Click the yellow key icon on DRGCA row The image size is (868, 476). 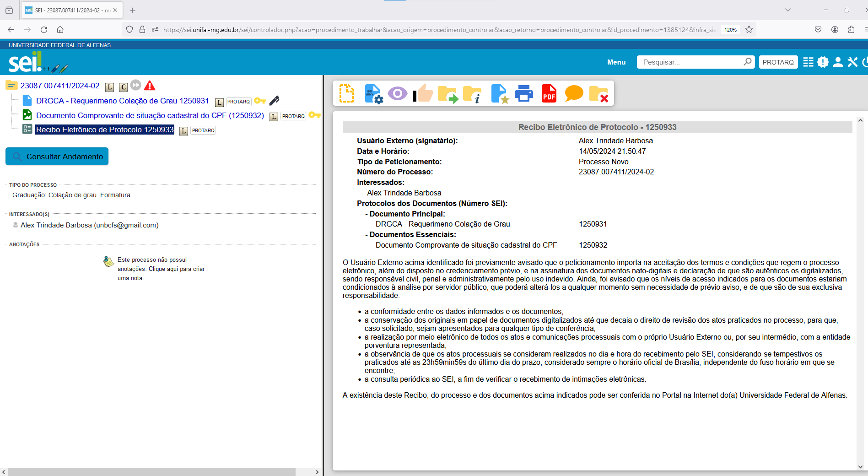click(x=260, y=101)
